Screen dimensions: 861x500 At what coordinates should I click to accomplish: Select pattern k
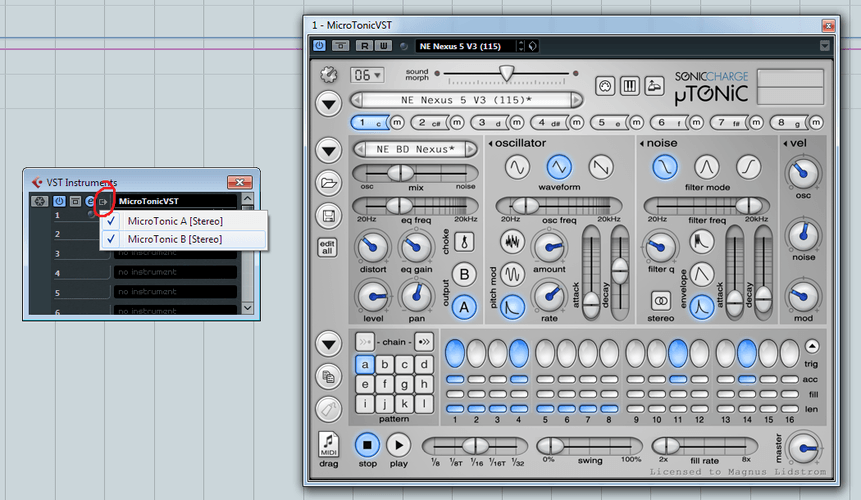point(404,404)
